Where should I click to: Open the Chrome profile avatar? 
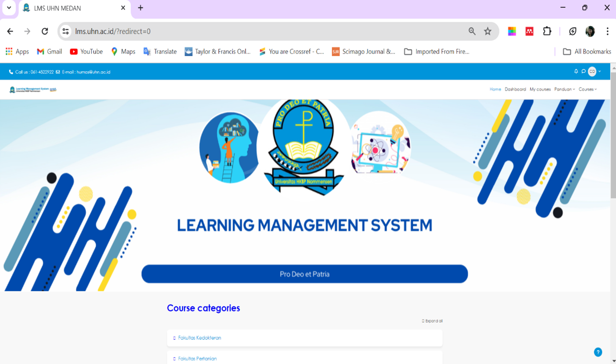(590, 31)
